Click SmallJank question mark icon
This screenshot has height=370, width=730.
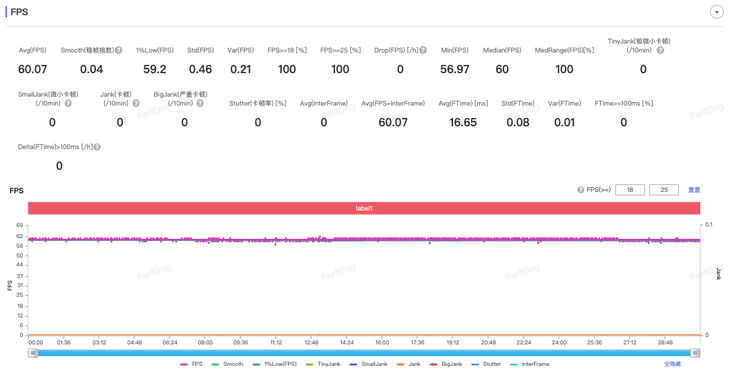pyautogui.click(x=68, y=103)
